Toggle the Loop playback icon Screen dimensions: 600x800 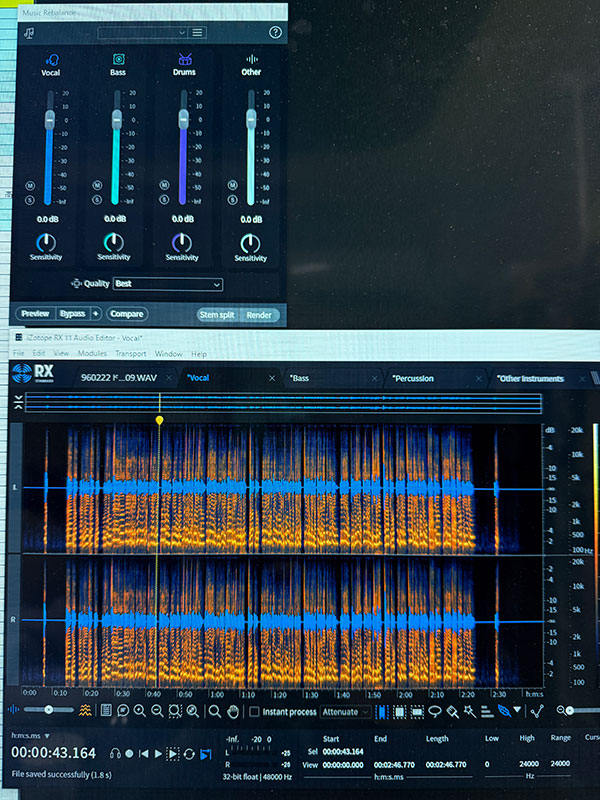(189, 754)
